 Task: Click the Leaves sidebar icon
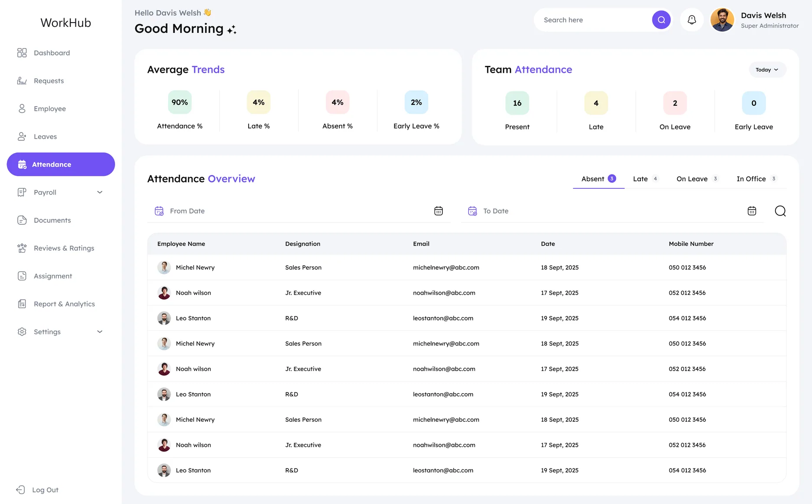[22, 136]
